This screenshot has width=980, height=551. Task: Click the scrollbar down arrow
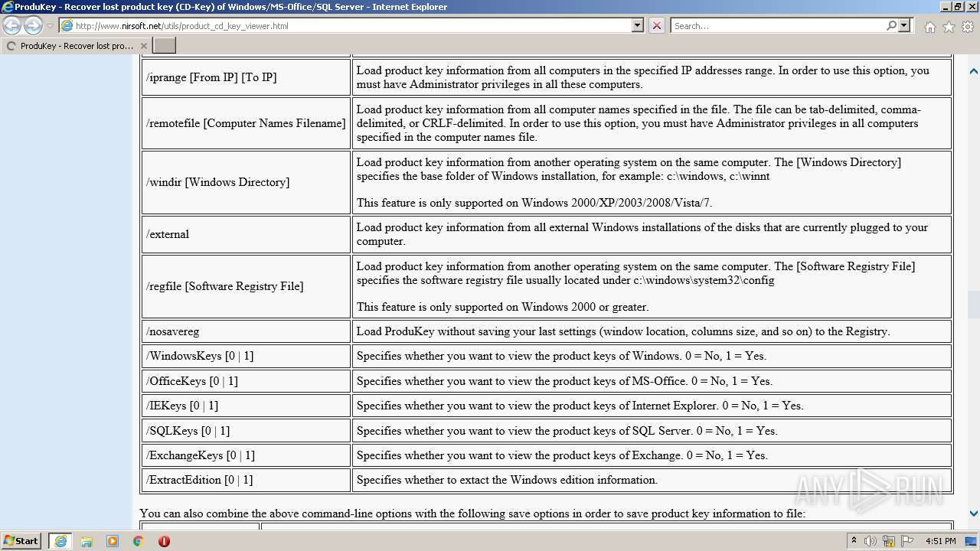tap(974, 514)
